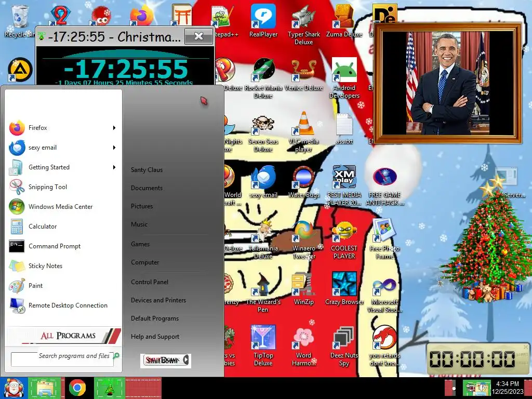Open XMPlay BEST MEDIA PLAYER icon
The image size is (532, 399).
click(344, 185)
